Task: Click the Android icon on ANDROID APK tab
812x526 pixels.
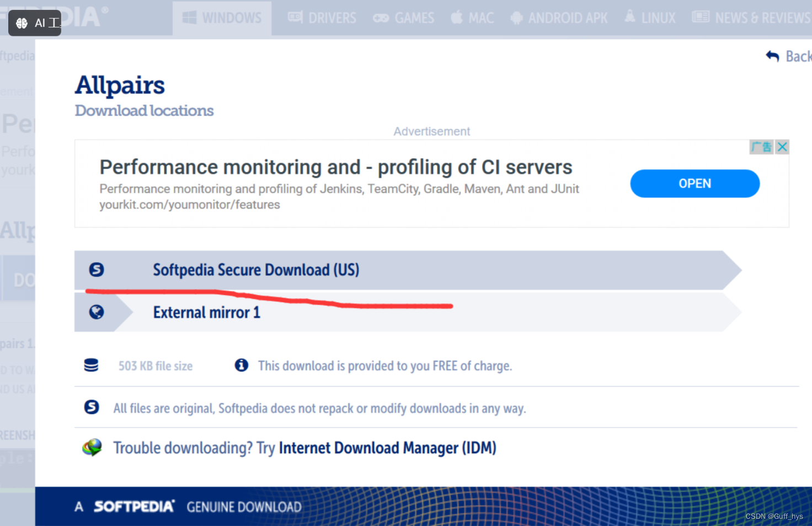Action: [x=517, y=17]
